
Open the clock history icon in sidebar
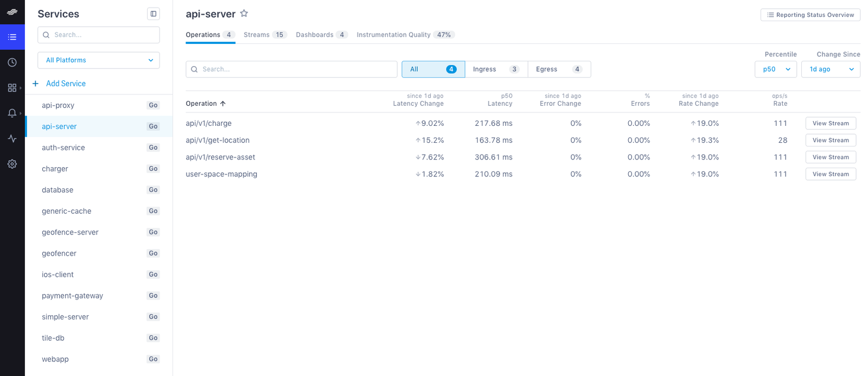(12, 62)
